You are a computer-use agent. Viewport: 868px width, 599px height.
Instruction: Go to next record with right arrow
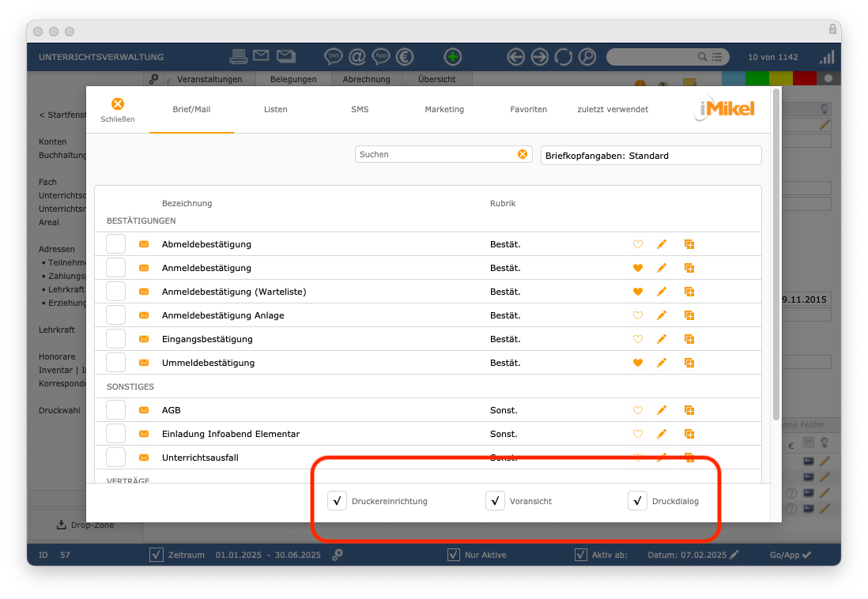click(x=540, y=56)
